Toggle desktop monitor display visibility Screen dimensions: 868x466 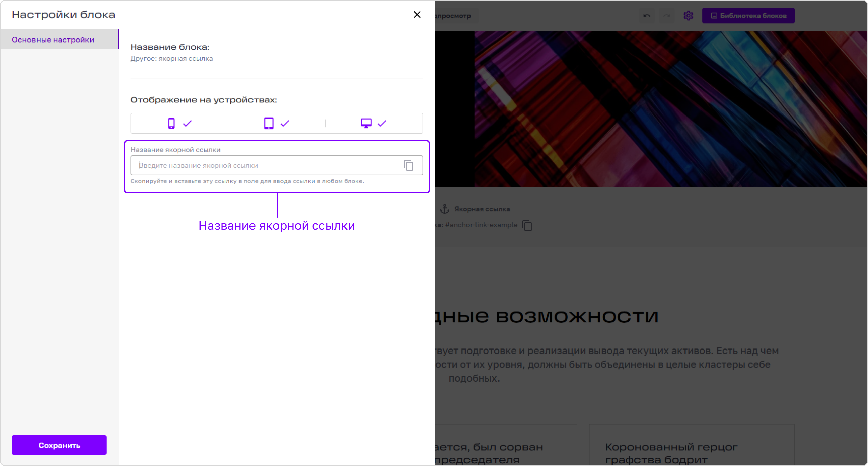374,123
